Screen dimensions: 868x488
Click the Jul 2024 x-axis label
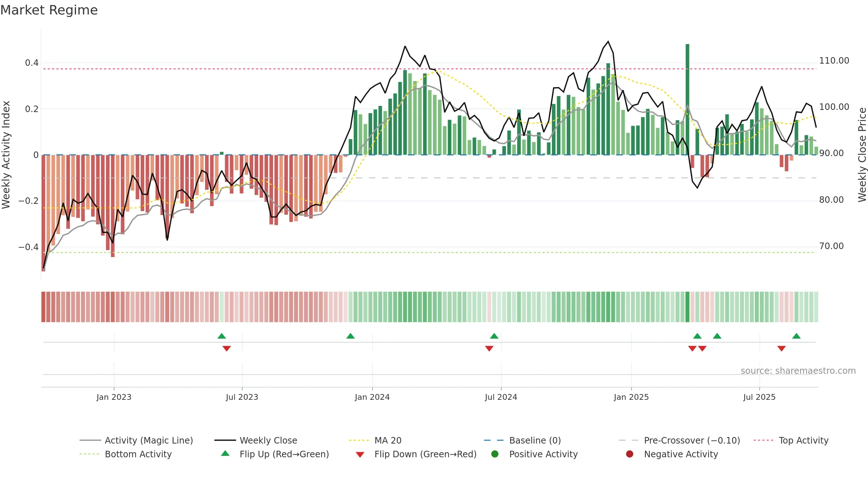(501, 397)
